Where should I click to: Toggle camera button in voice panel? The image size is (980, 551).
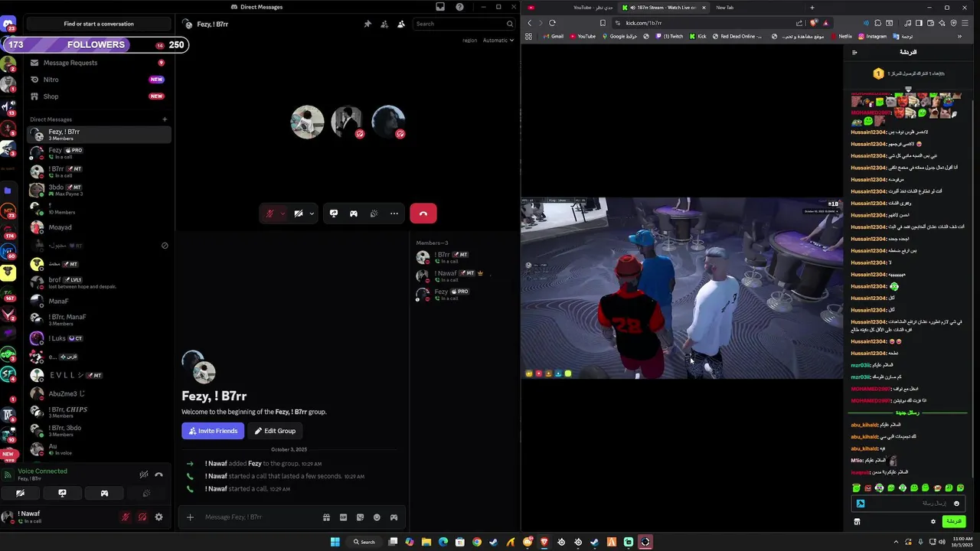tap(21, 494)
